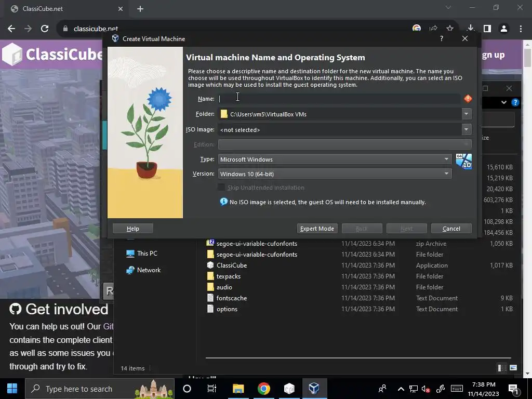Close the background File Explorer window

click(x=509, y=88)
